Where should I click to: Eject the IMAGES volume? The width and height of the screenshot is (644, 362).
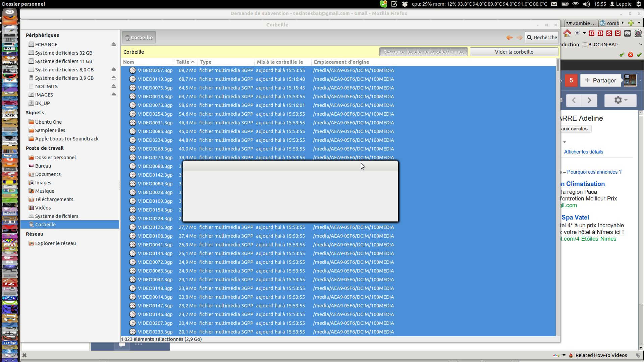(x=114, y=95)
